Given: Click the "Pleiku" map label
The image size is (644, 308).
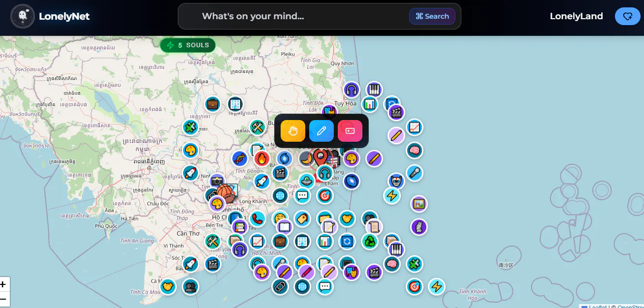Looking at the screenshot, I should 288,54.
